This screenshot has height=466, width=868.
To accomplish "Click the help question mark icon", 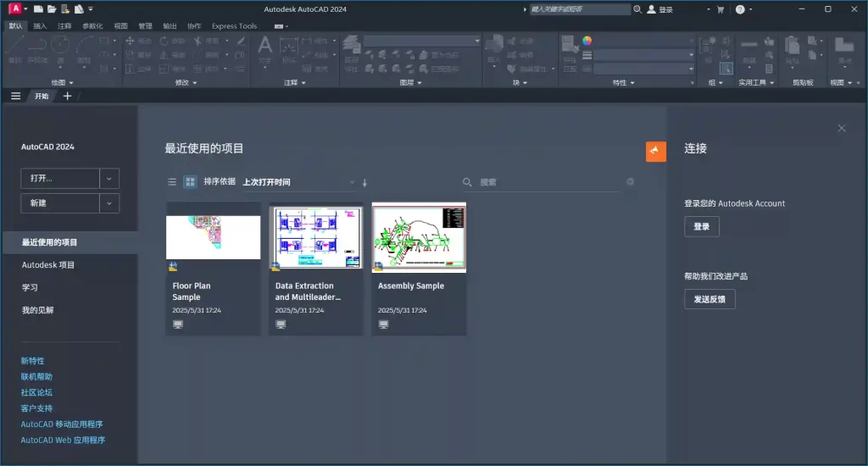I will [x=740, y=9].
